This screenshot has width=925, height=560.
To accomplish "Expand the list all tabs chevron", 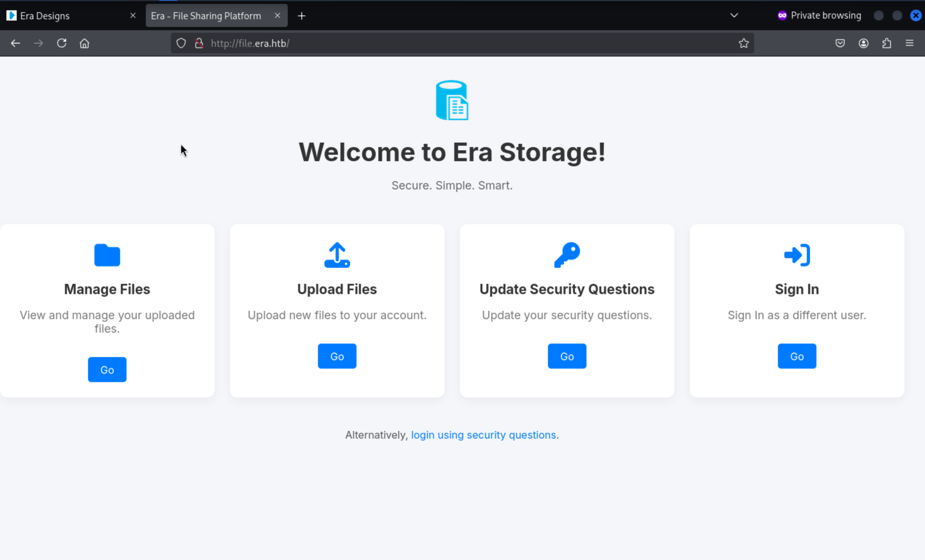I will coord(734,15).
